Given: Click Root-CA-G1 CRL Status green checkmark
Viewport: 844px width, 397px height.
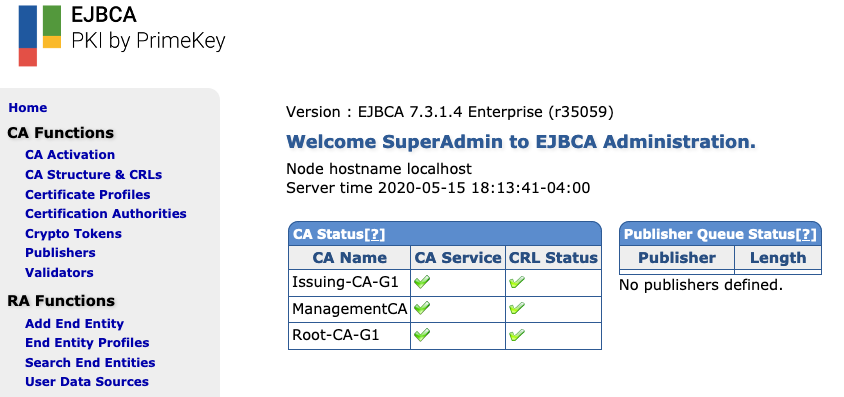Looking at the screenshot, I should click(517, 335).
